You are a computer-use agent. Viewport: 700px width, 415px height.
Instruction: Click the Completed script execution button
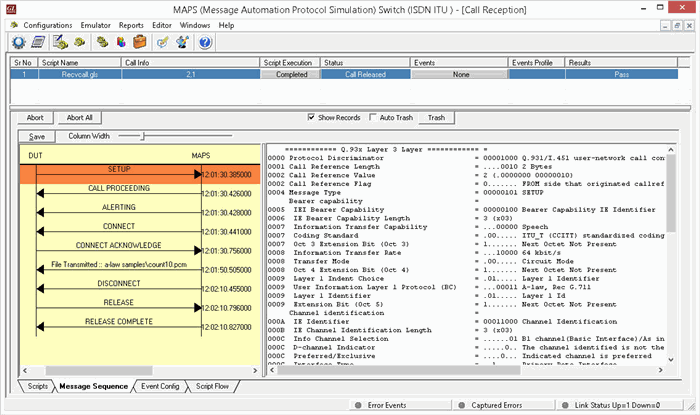(x=291, y=75)
